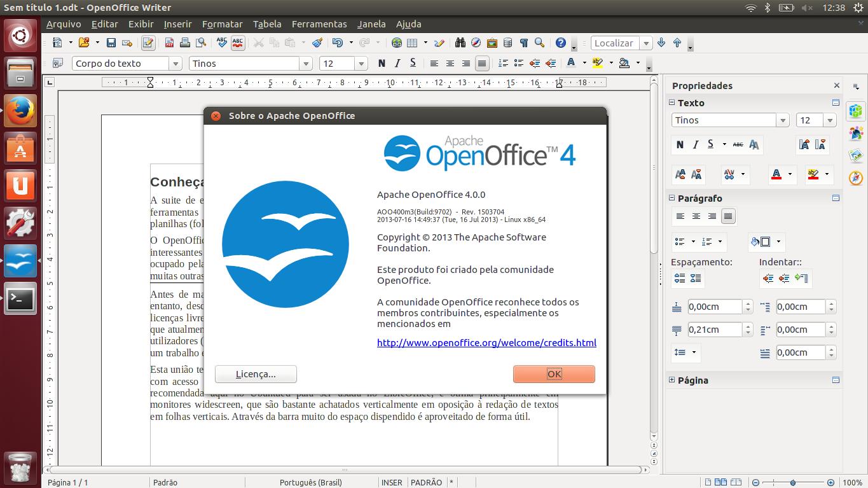Click the zoom slider in status bar
This screenshot has height=488, width=868.
click(792, 482)
